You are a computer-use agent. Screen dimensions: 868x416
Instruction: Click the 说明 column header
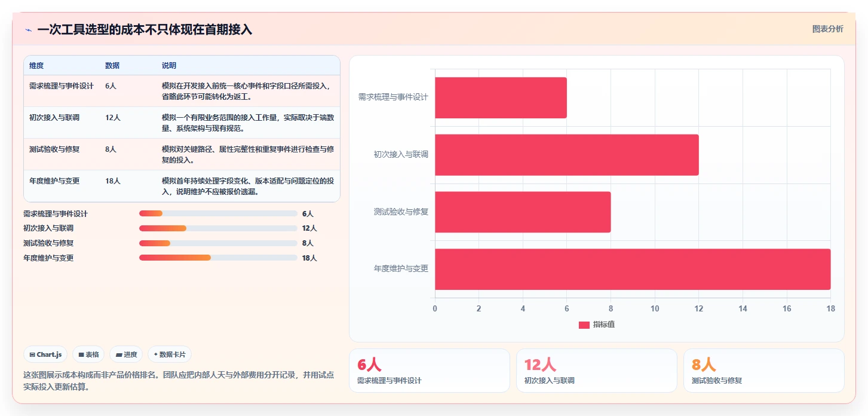pos(169,66)
